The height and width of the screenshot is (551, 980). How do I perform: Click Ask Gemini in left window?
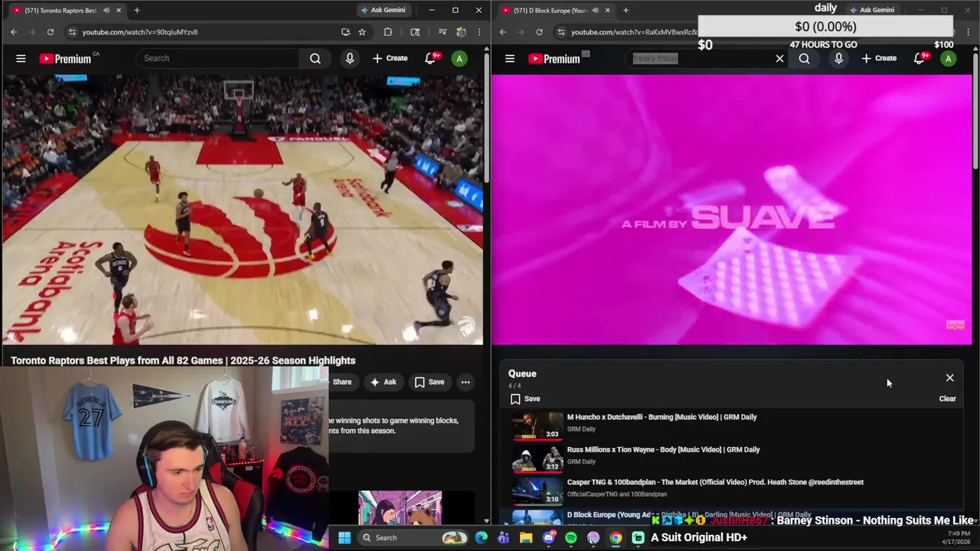click(384, 10)
